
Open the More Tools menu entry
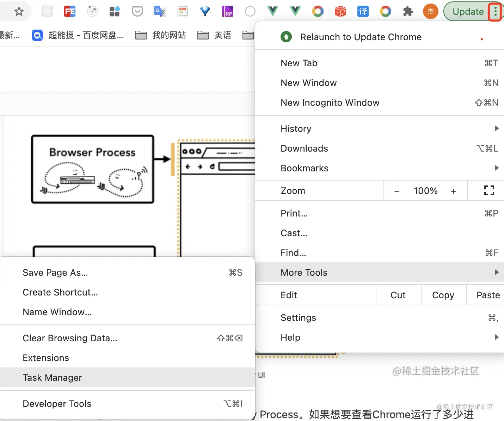click(380, 273)
